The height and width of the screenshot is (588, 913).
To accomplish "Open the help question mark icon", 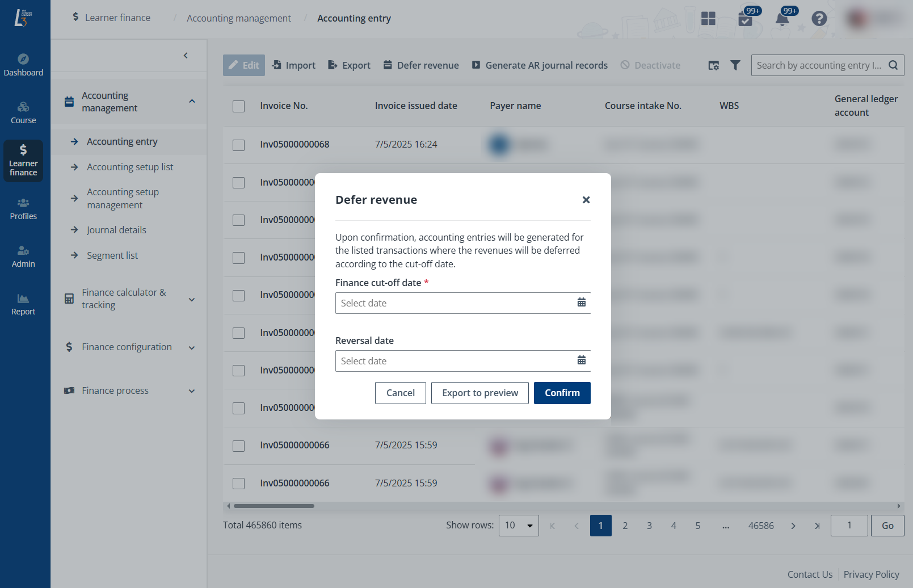I will coord(819,19).
